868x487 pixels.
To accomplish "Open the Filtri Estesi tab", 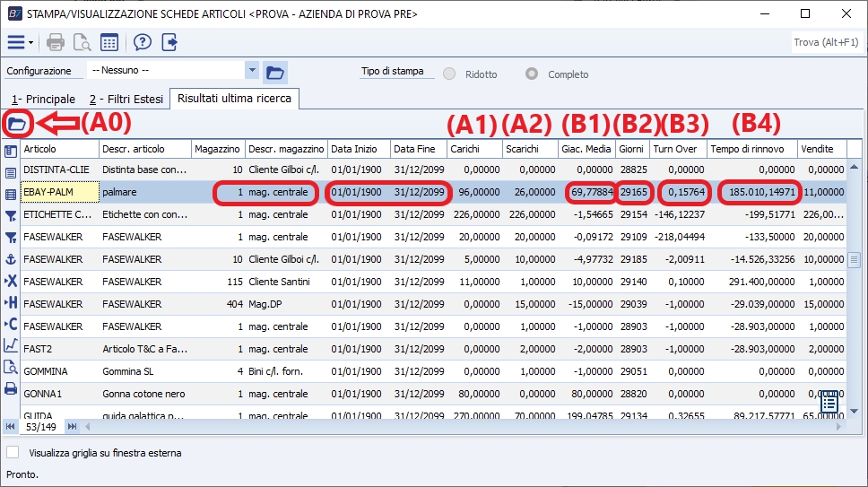I will tap(126, 100).
